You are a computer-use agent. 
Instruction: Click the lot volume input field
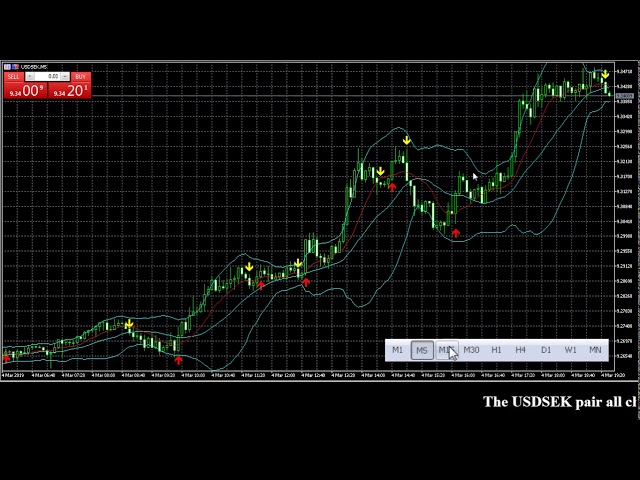(x=47, y=77)
